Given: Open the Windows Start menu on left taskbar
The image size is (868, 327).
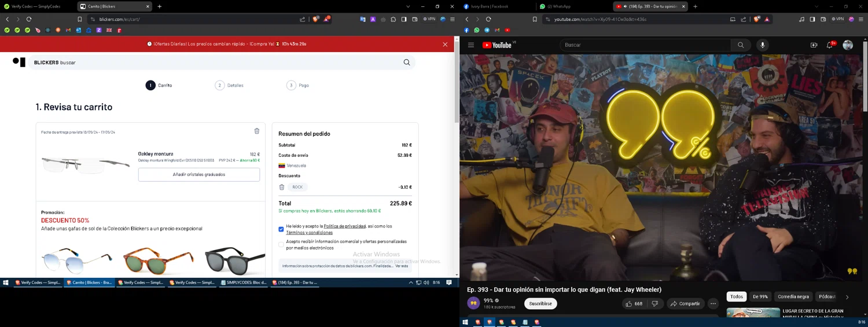Looking at the screenshot, I should click(6, 282).
